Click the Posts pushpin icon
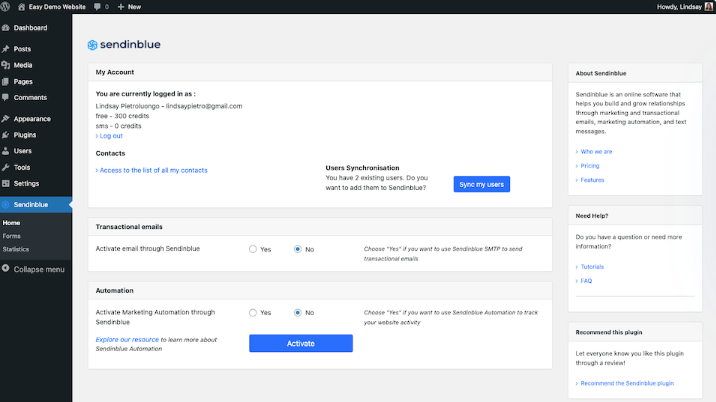This screenshot has height=402, width=716. tap(5, 49)
